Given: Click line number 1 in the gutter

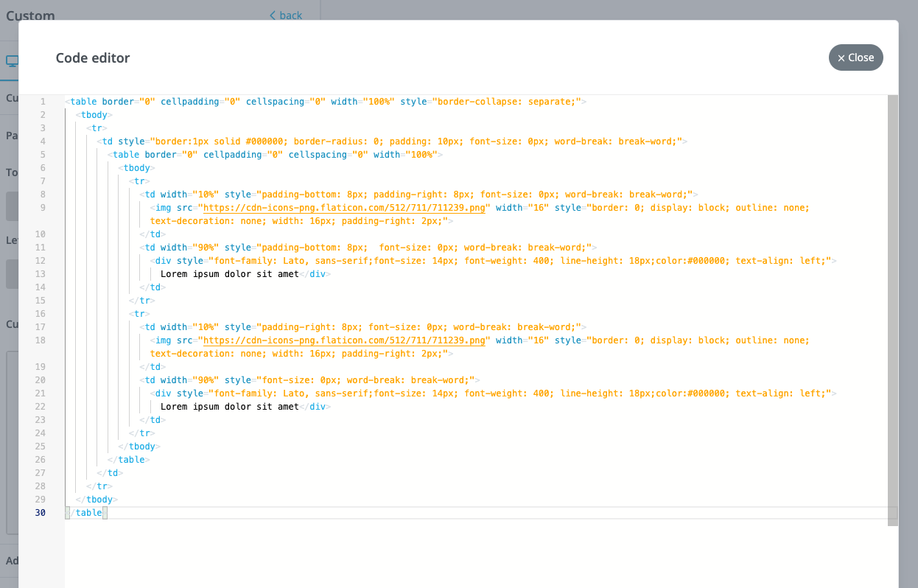Looking at the screenshot, I should pyautogui.click(x=42, y=101).
